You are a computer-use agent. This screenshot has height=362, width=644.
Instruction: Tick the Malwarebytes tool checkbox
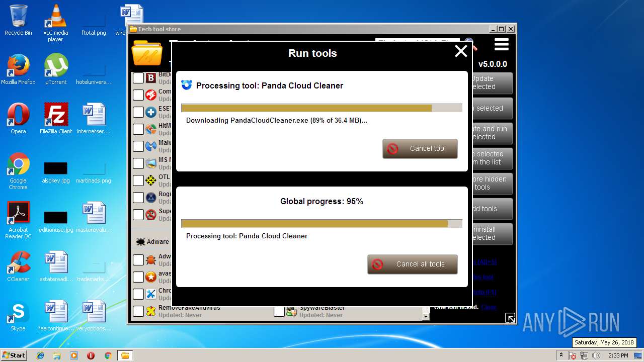click(138, 146)
